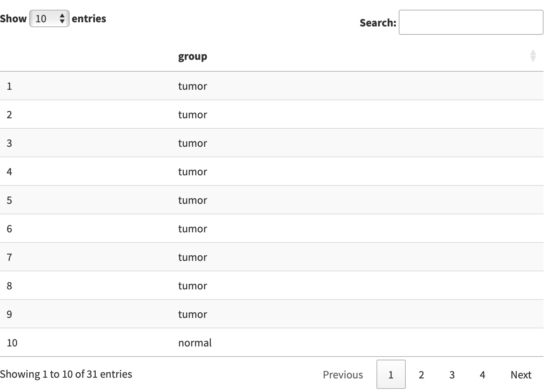Image resolution: width=547 pixels, height=392 pixels.
Task: Click the Search input field
Action: tap(471, 22)
